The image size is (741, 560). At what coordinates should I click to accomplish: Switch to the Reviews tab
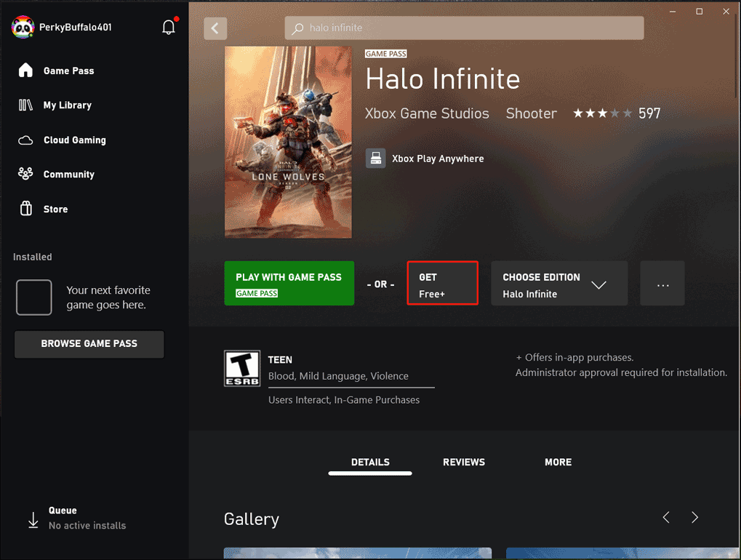pos(463,462)
